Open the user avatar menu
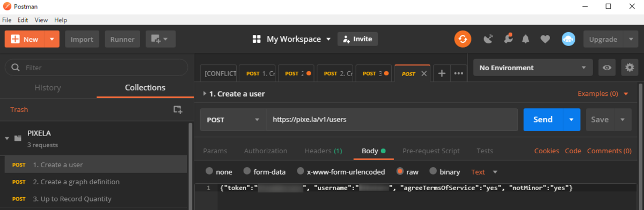This screenshot has width=644, height=210. click(568, 39)
